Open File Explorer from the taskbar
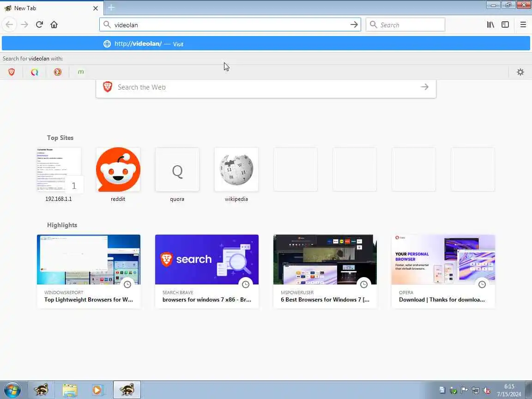532x399 pixels. 70,390
